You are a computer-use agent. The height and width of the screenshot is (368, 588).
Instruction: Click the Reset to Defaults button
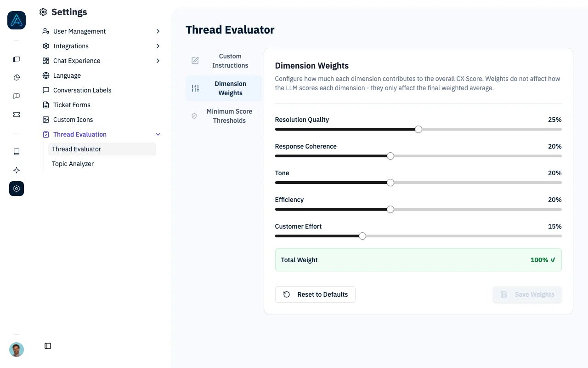point(315,294)
